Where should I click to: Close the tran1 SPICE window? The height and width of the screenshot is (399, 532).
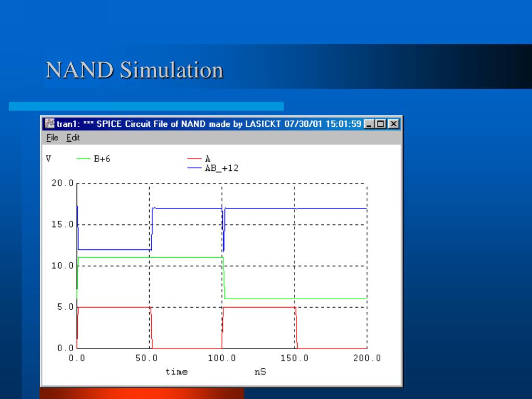coord(394,124)
